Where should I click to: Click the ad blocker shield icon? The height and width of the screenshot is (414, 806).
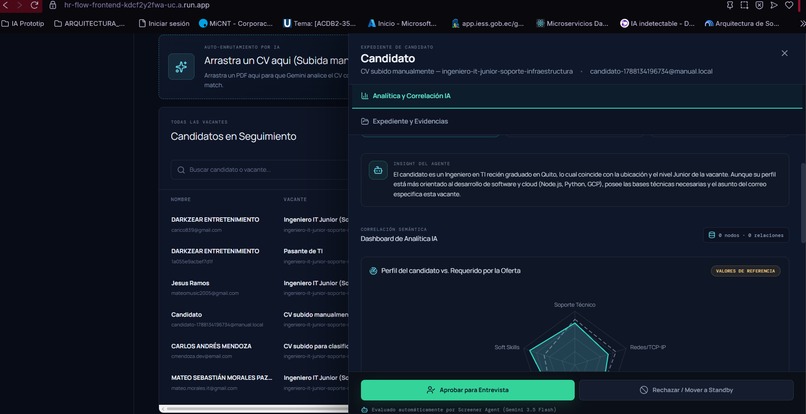759,5
